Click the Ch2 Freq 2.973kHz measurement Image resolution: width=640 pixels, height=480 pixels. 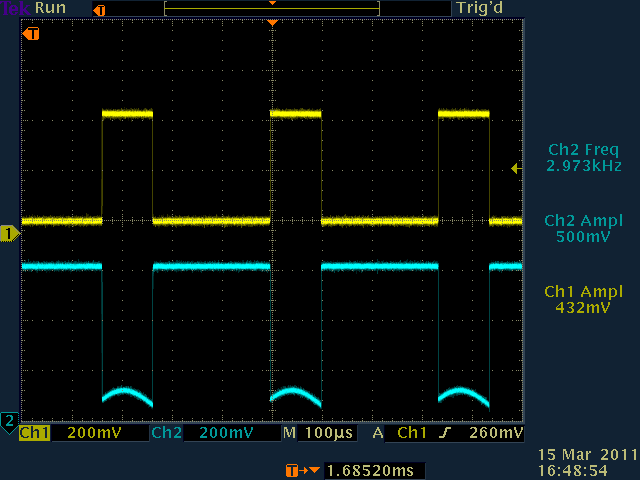(x=584, y=158)
